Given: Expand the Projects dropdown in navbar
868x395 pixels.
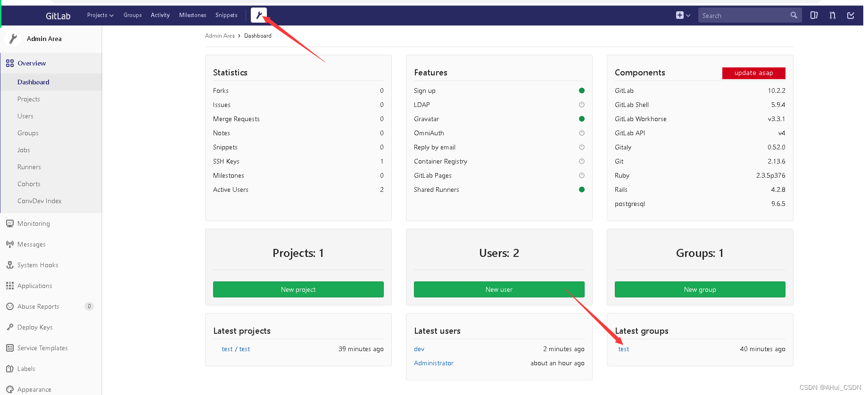Looking at the screenshot, I should (x=100, y=15).
